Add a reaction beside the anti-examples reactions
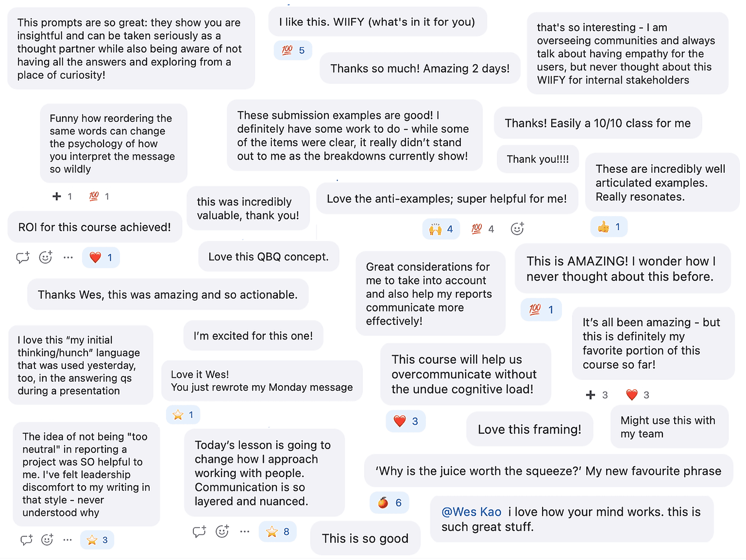This screenshot has width=746, height=560. (x=517, y=229)
